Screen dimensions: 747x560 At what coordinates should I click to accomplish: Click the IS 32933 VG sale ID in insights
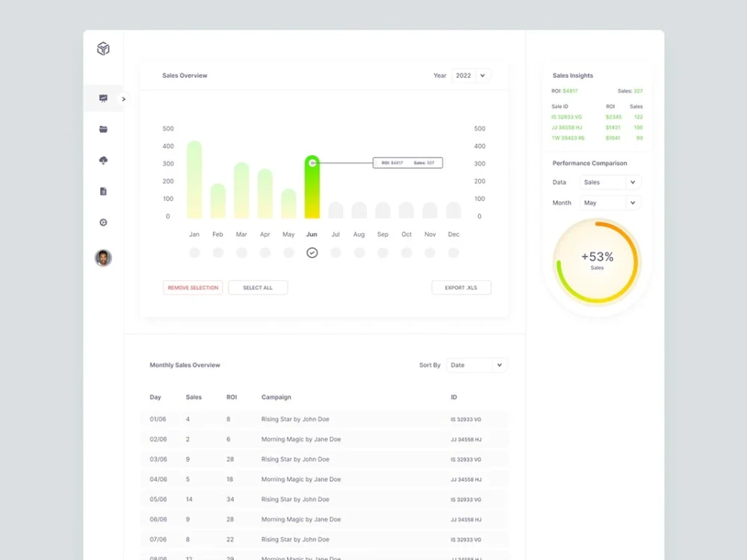[x=566, y=116]
